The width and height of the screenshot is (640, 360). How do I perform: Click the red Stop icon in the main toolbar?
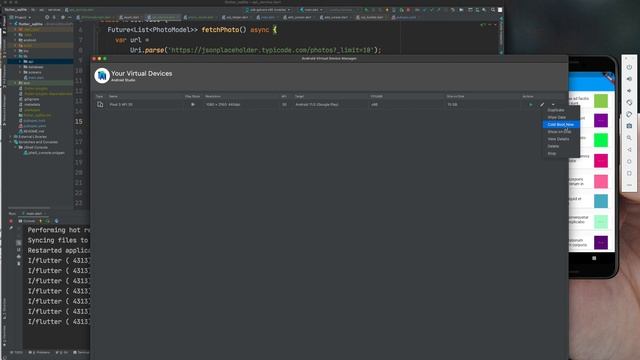(408, 10)
